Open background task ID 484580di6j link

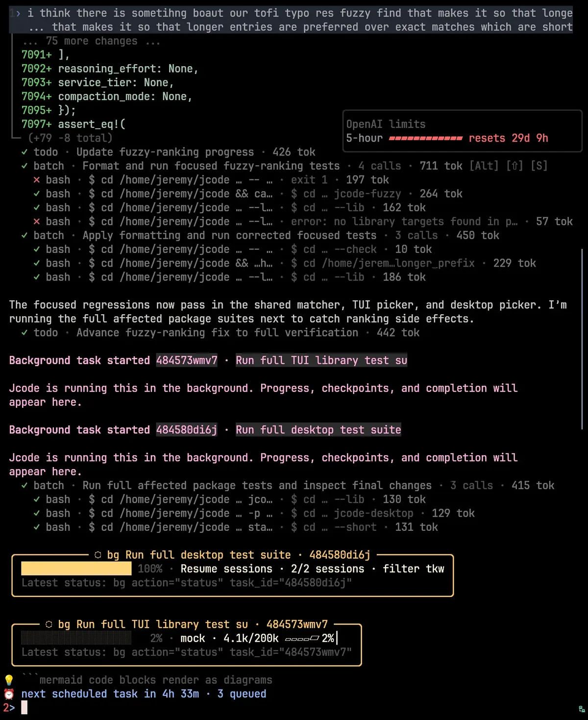click(x=187, y=430)
